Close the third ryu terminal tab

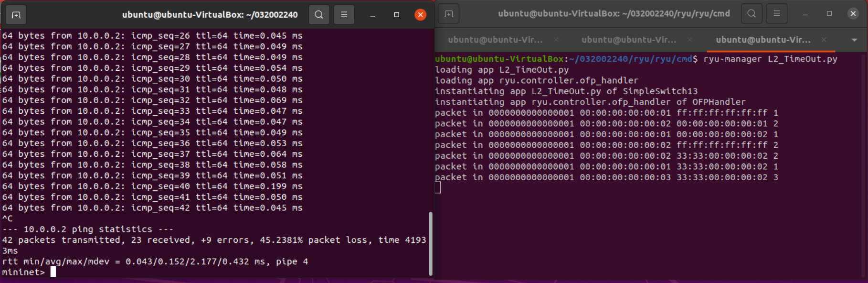[x=824, y=40]
